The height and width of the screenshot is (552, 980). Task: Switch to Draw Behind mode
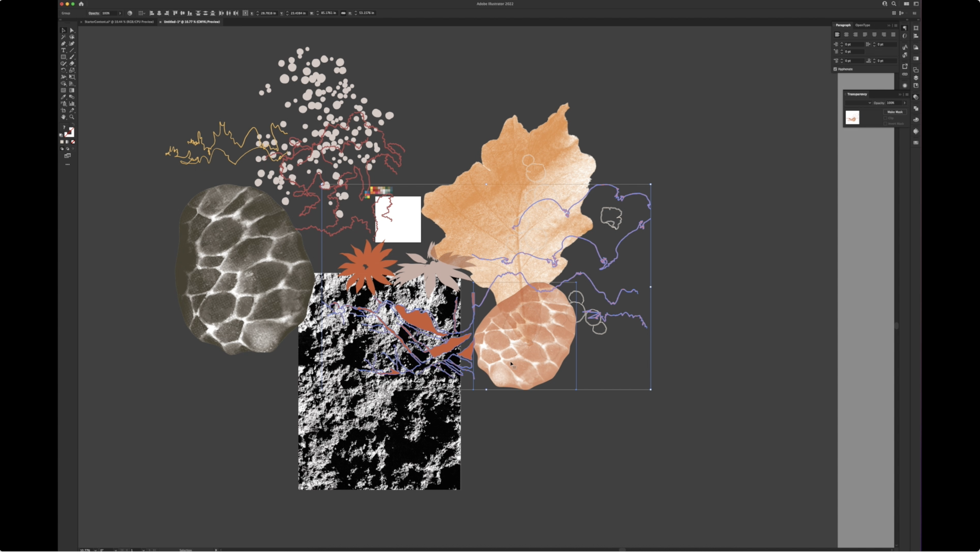(67, 149)
